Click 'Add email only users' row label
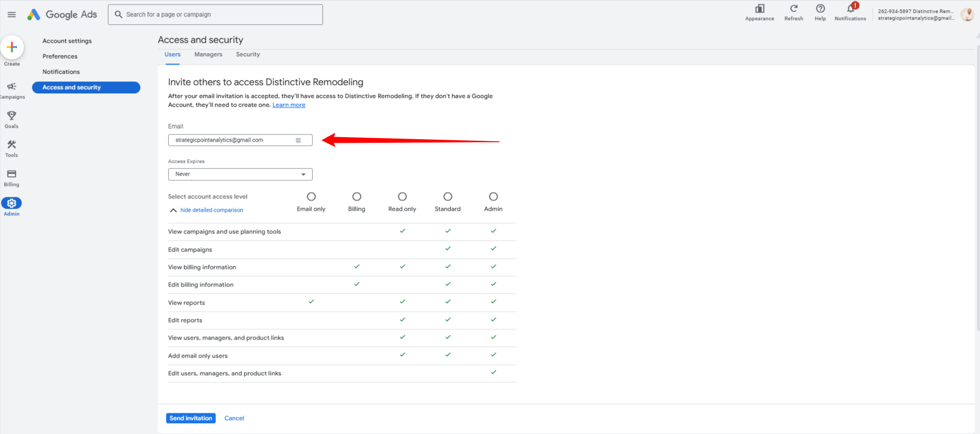The image size is (980, 434). click(198, 356)
